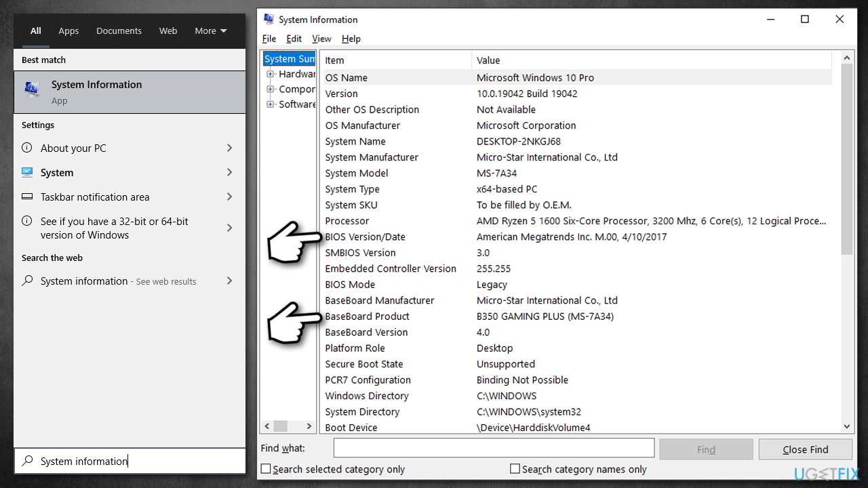The width and height of the screenshot is (868, 488).
Task: Open the View menu
Action: 321,39
